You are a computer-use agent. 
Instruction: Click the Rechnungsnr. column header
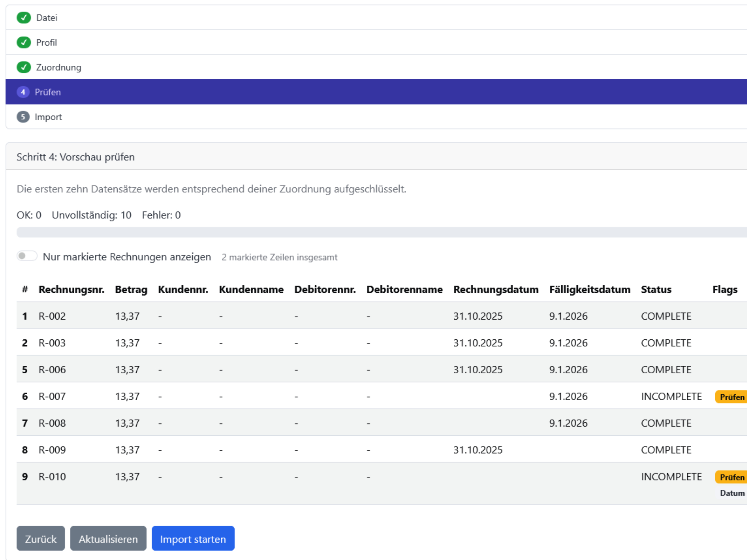coord(72,289)
